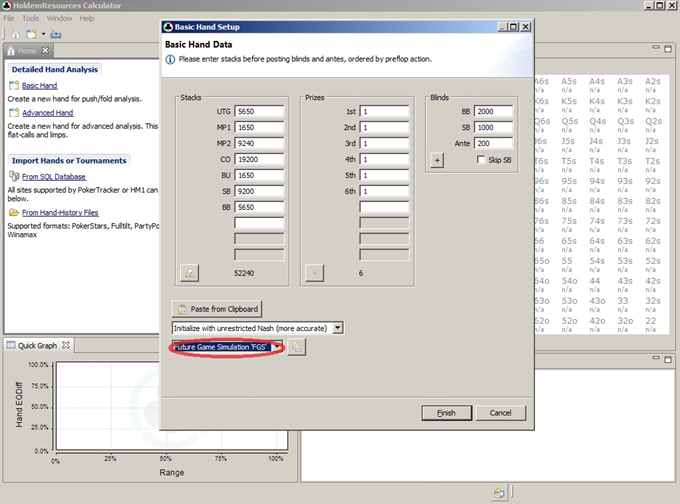Maximize the range grid panel
680x504 pixels.
(668, 49)
